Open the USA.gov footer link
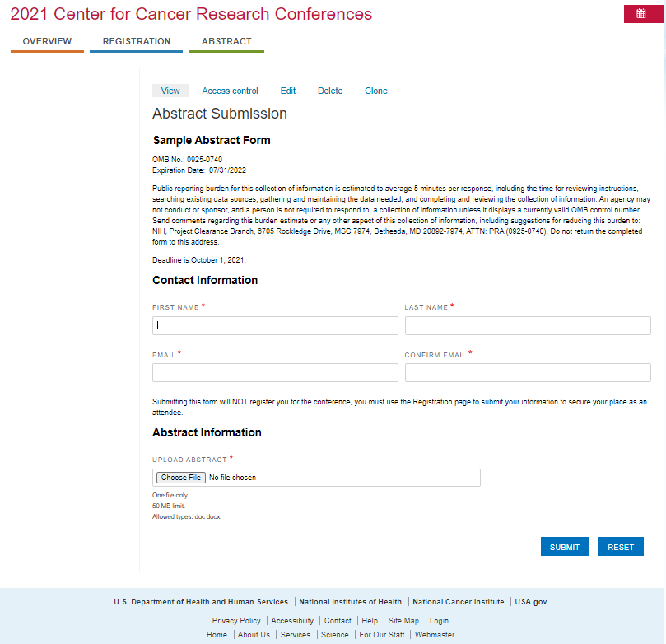 tap(531, 602)
